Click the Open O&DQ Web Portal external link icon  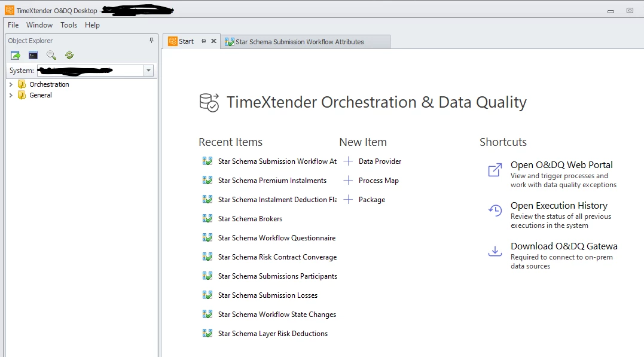coord(495,170)
